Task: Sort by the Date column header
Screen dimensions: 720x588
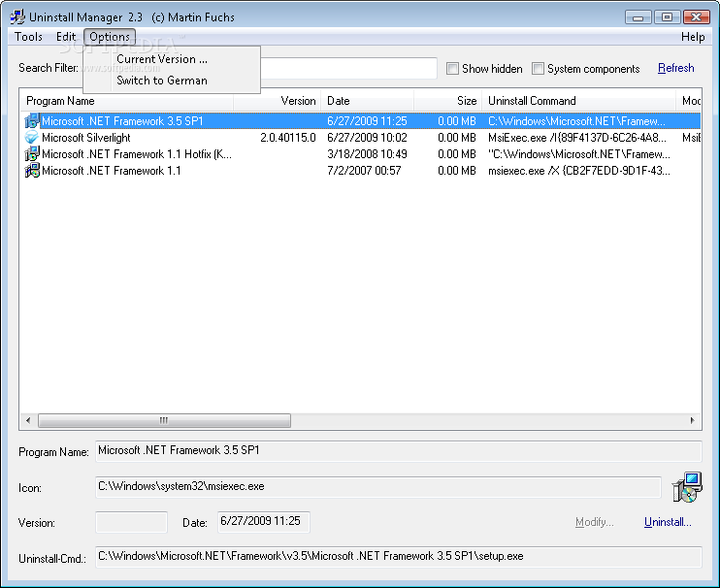Action: pyautogui.click(x=368, y=101)
